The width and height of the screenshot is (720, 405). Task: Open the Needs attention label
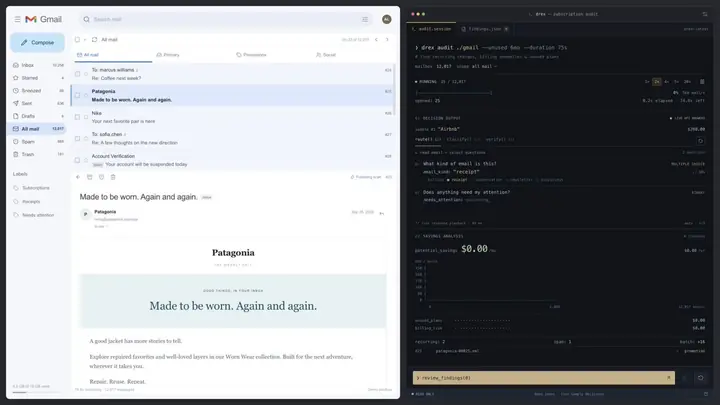tap(38, 215)
